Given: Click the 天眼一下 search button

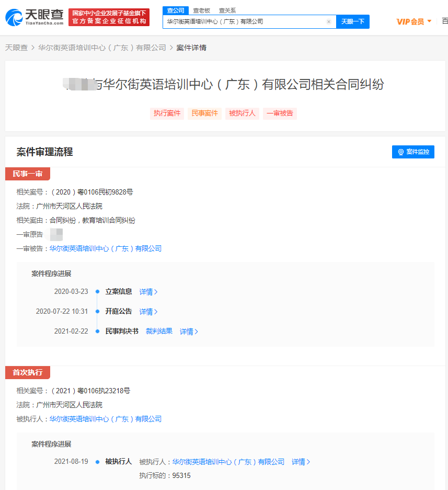Looking at the screenshot, I should pos(353,21).
